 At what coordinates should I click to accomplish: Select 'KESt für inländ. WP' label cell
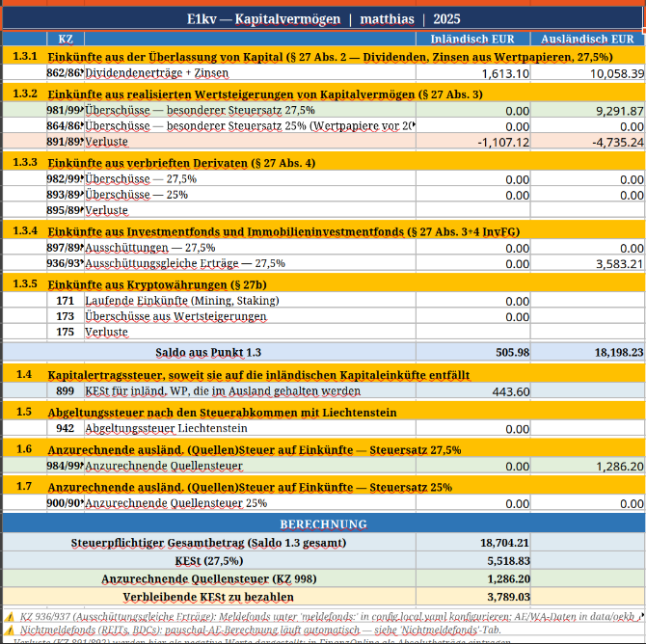tap(250, 391)
